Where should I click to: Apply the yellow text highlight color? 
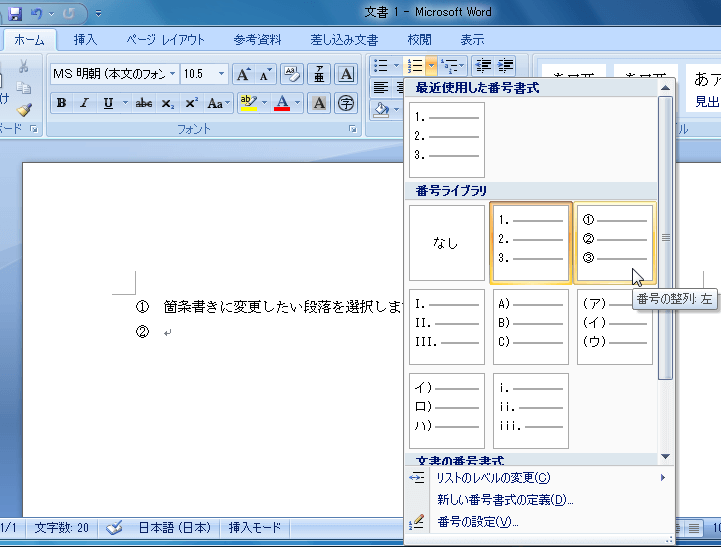point(248,103)
